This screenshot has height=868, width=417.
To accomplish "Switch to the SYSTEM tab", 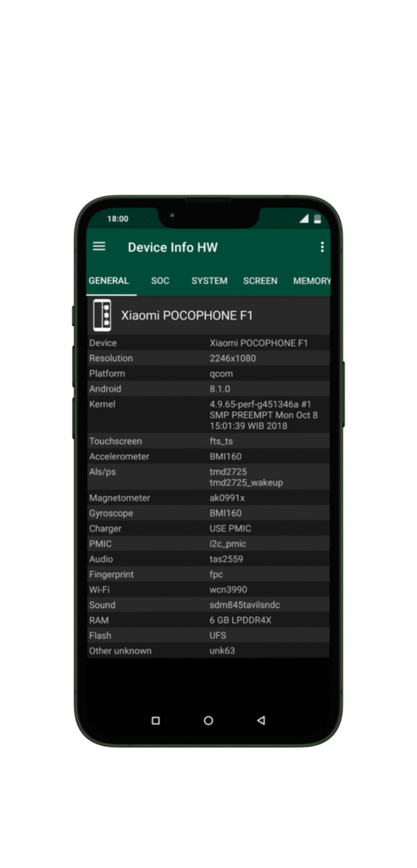I will coord(209,281).
